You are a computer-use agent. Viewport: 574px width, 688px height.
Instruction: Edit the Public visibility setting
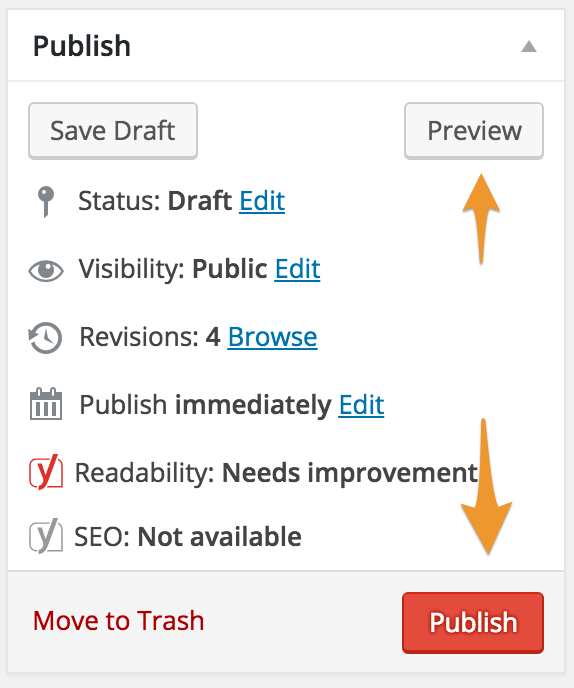click(298, 269)
